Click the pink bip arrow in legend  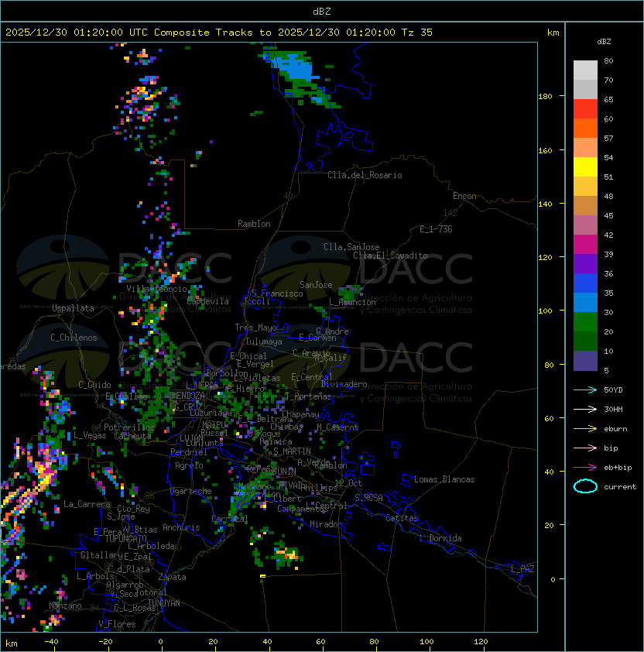[x=585, y=448]
